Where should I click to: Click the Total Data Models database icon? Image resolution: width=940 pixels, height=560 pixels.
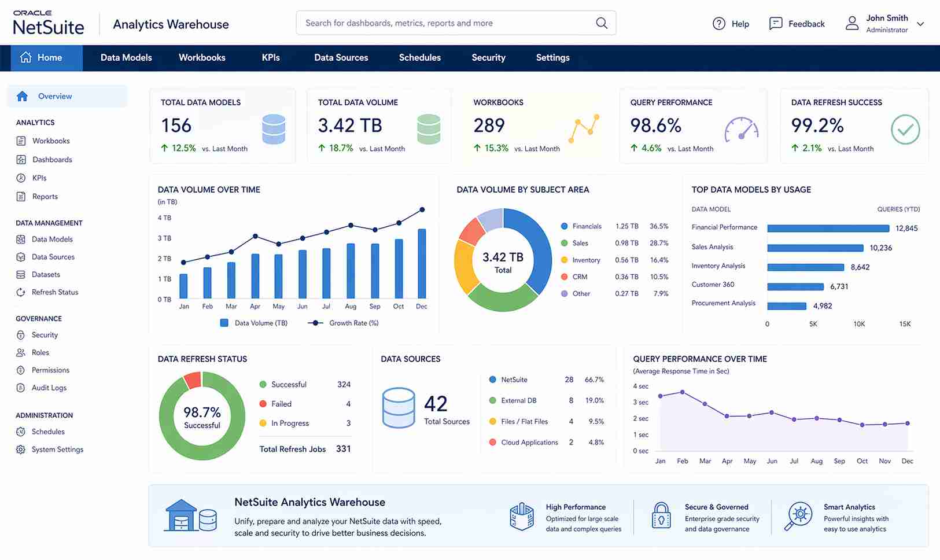274,129
